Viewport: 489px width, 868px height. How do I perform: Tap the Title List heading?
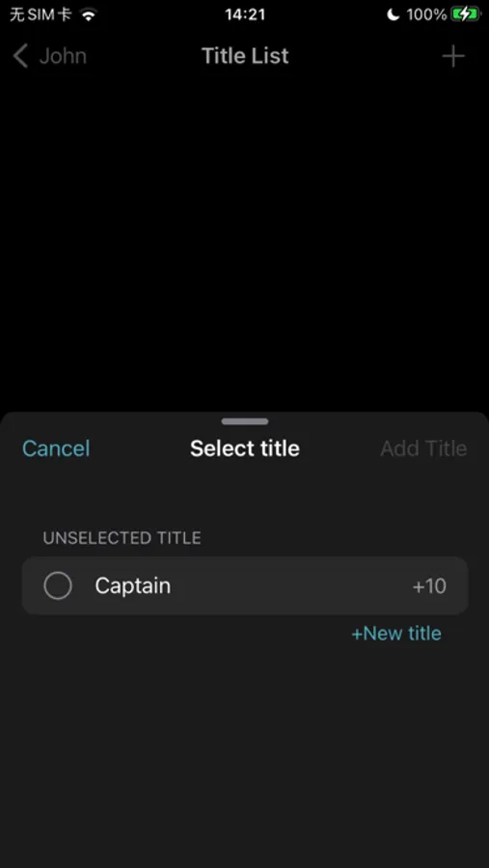tap(245, 56)
